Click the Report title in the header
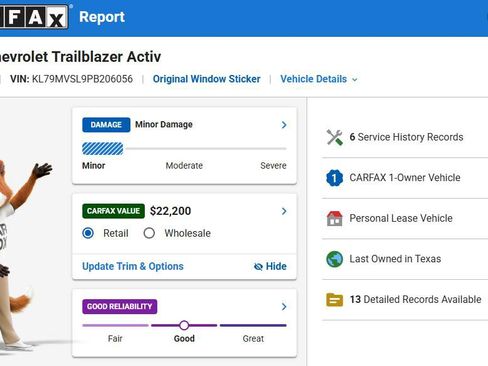The height and width of the screenshot is (366, 488). click(102, 17)
